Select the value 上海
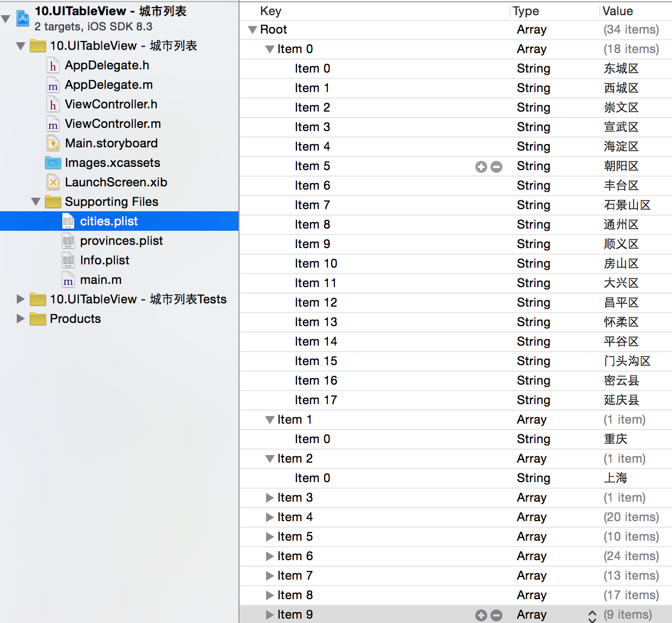This screenshot has width=672, height=623. click(x=616, y=478)
